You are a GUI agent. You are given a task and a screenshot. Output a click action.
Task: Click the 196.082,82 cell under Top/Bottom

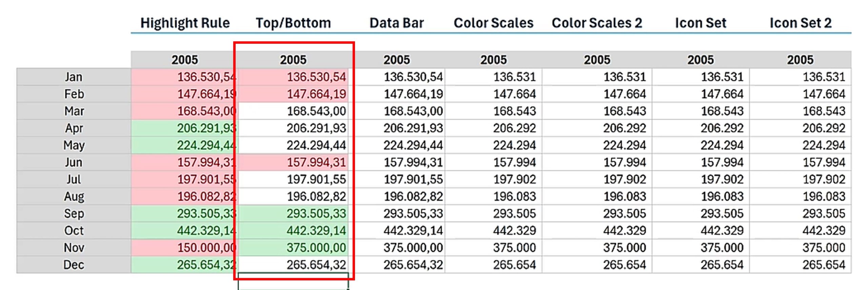tap(293, 197)
